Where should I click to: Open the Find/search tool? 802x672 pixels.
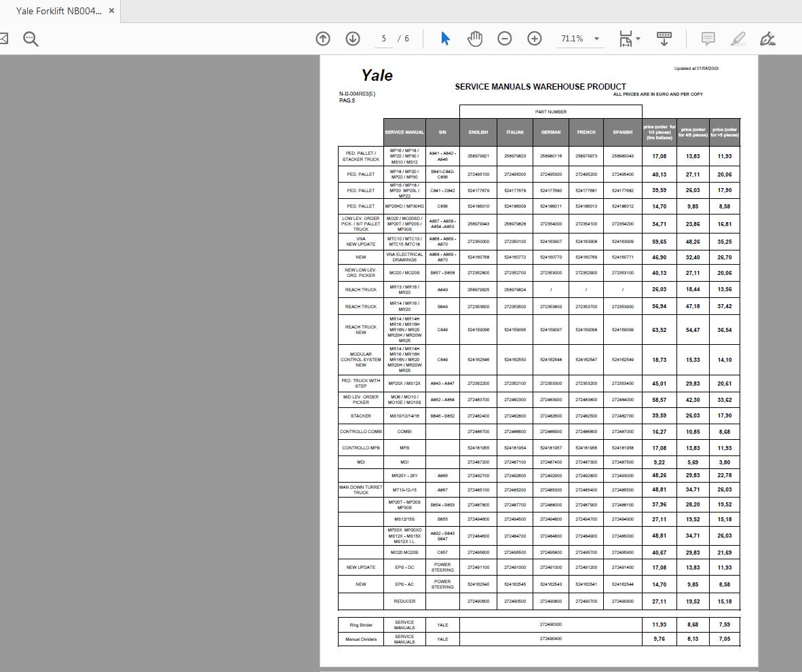coord(30,39)
